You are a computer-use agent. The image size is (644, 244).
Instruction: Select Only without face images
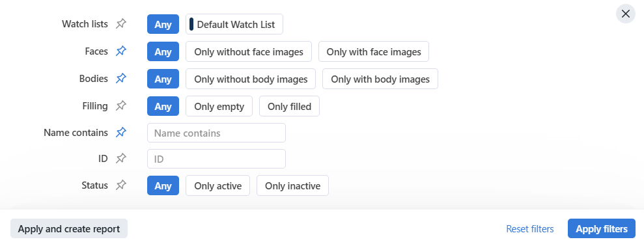coord(249,51)
